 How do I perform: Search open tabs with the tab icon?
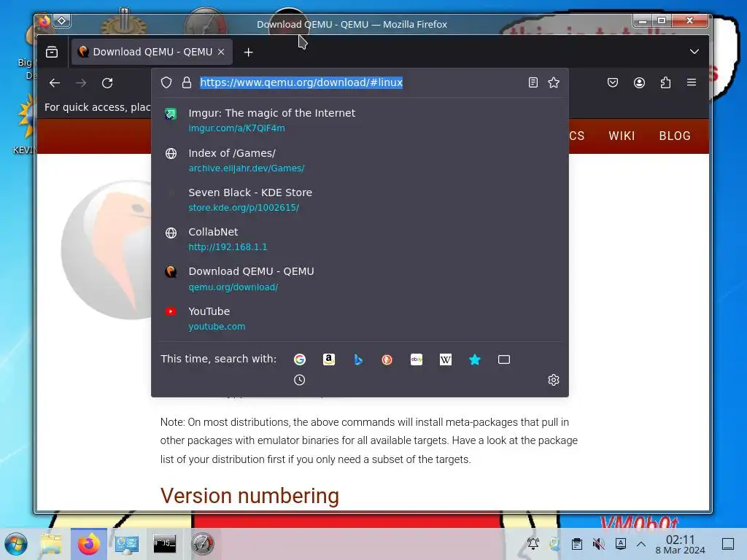(x=504, y=359)
